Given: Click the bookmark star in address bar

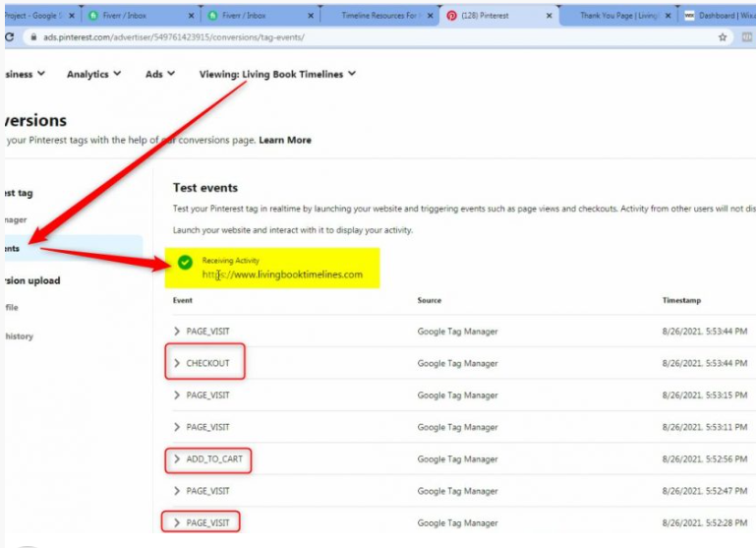Looking at the screenshot, I should tap(724, 37).
